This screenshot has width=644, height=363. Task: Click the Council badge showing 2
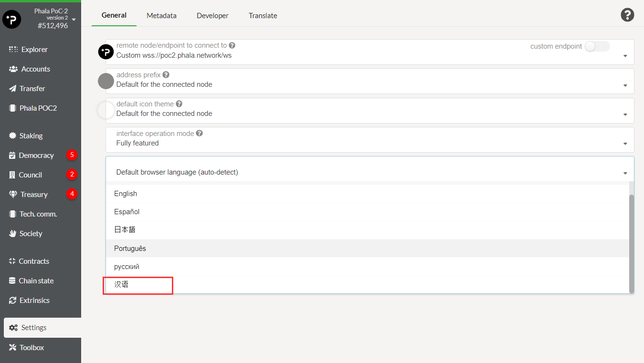(x=72, y=175)
